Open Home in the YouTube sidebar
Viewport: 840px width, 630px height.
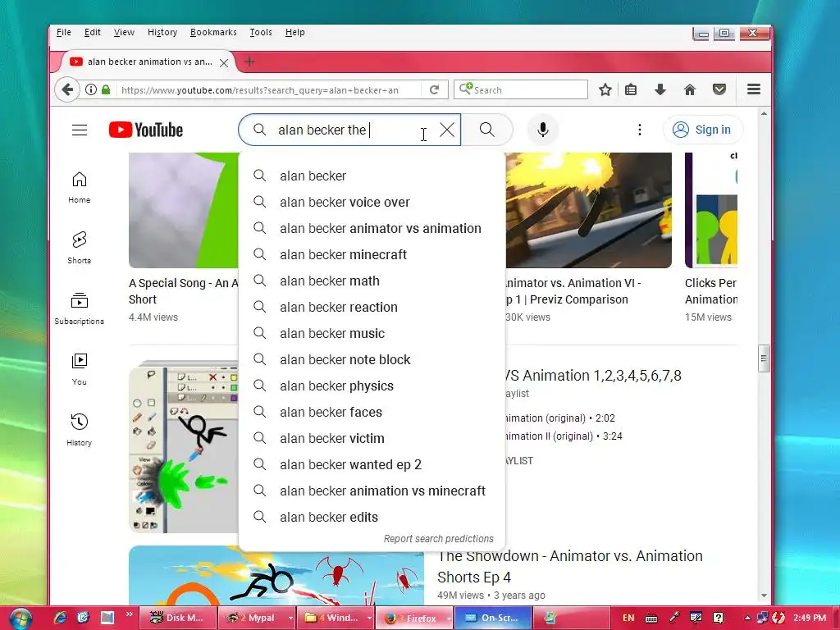pos(80,188)
